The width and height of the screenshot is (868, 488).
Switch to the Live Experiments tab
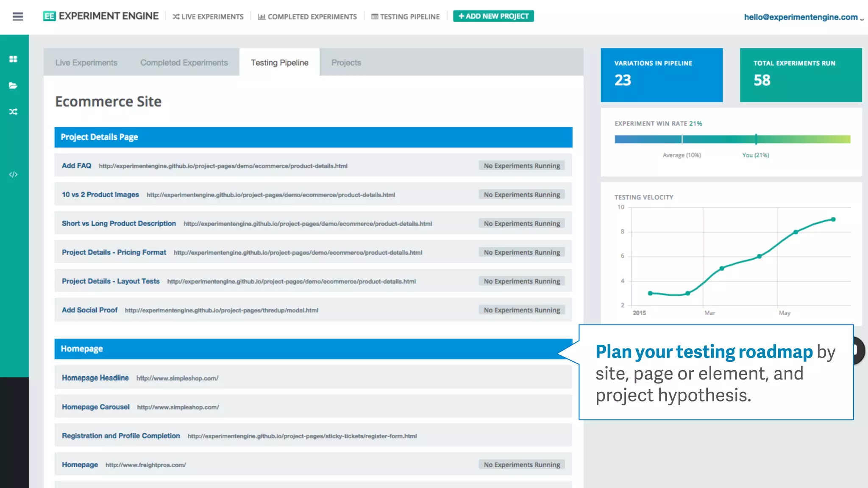coord(86,62)
